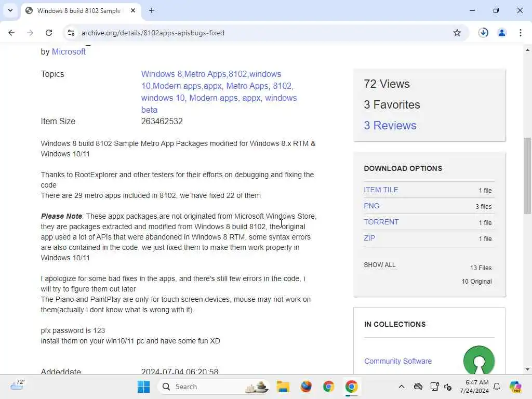Open the Community Software collection link
The width and height of the screenshot is (532, 399).
click(397, 362)
